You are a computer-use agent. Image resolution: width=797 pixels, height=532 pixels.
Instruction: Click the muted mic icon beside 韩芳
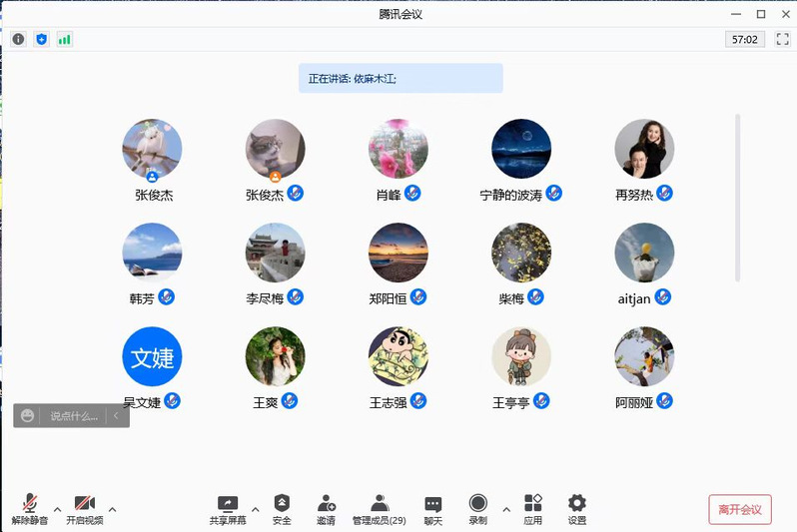pyautogui.click(x=166, y=296)
